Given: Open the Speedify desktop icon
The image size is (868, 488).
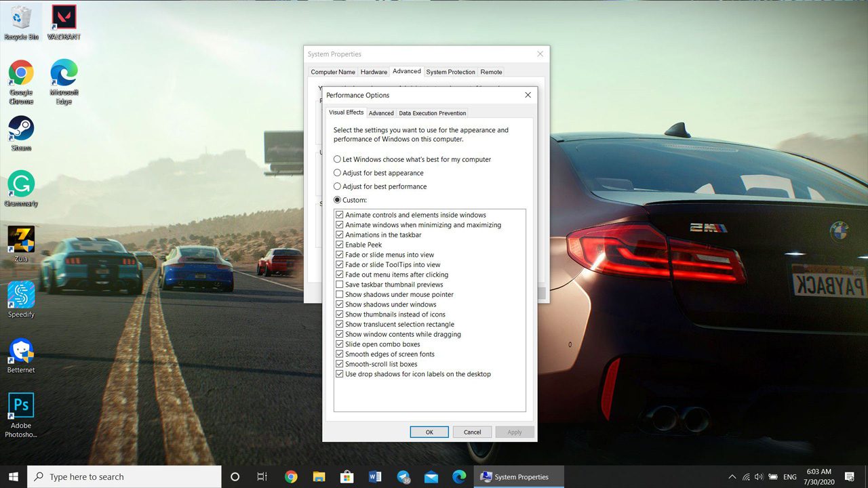Looking at the screenshot, I should coord(21,296).
